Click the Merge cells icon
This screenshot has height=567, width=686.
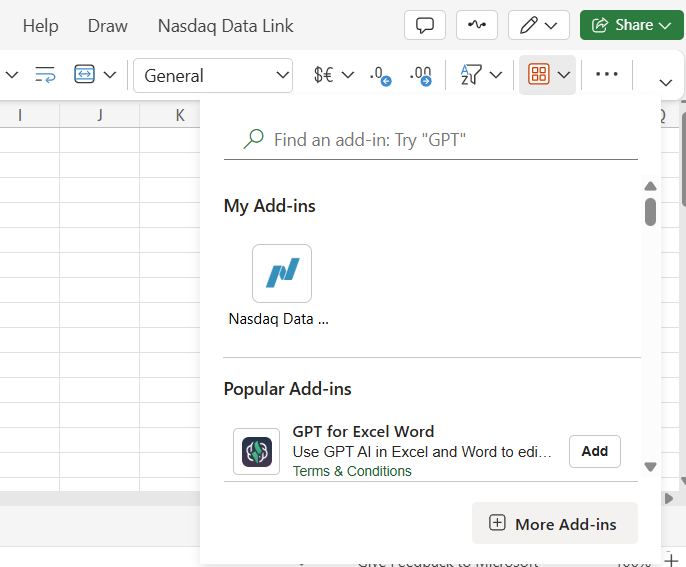point(84,74)
